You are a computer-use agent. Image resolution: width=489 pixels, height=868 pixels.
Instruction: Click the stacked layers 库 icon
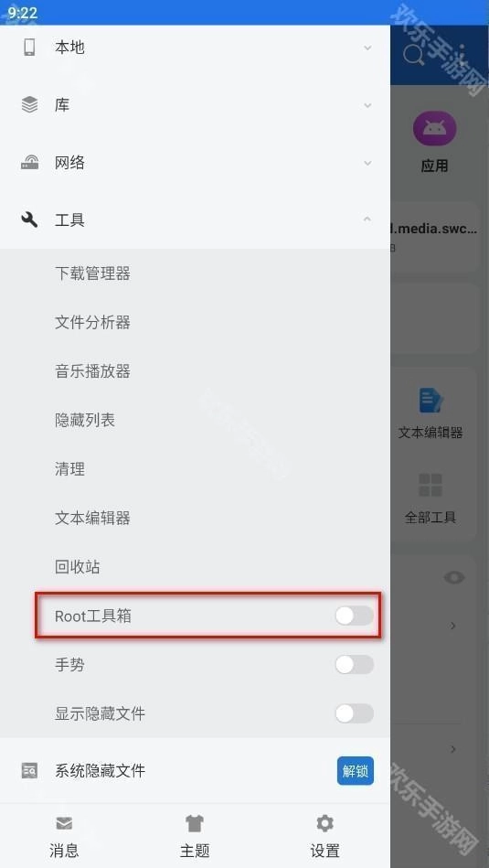tap(29, 104)
